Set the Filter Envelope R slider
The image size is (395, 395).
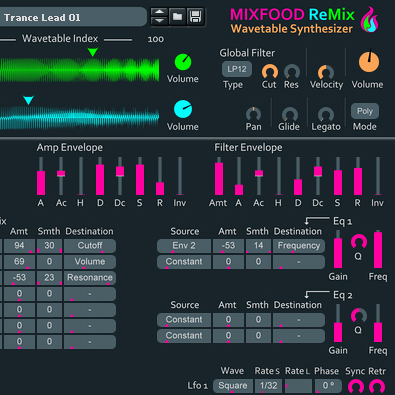[x=358, y=176]
